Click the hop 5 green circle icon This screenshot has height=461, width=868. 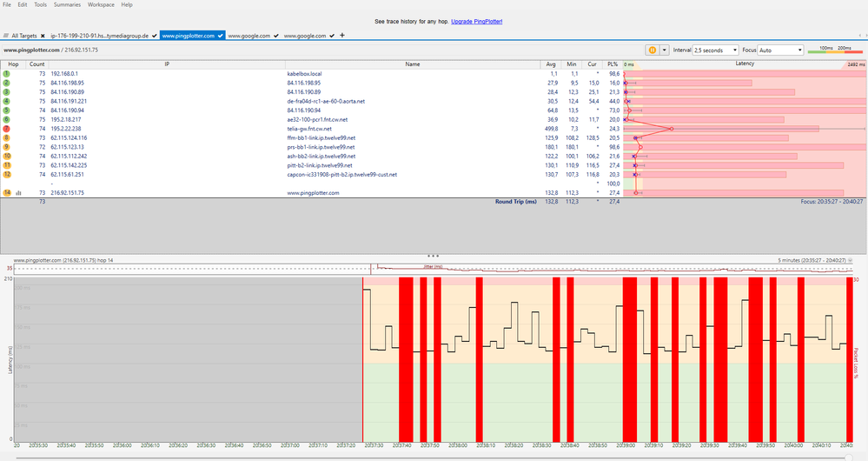(x=7, y=110)
